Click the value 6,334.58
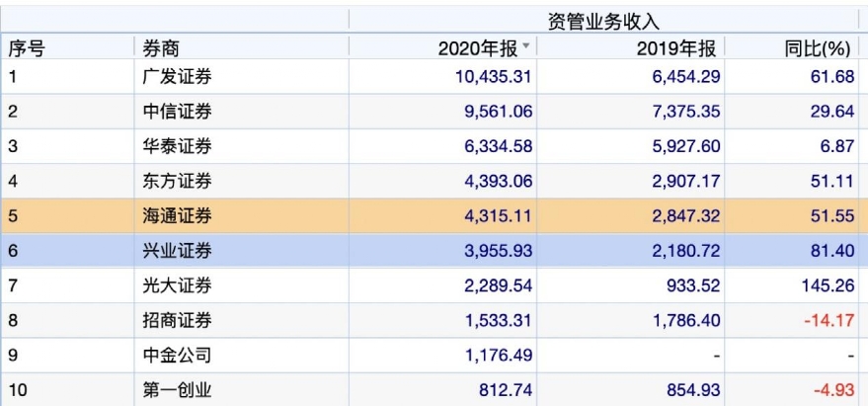The height and width of the screenshot is (406, 868). (499, 146)
